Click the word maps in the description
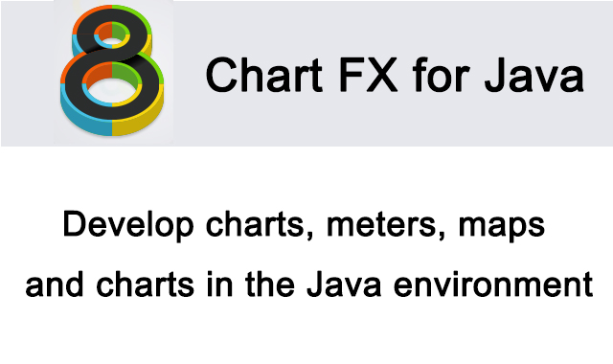The width and height of the screenshot is (613, 364). click(501, 228)
